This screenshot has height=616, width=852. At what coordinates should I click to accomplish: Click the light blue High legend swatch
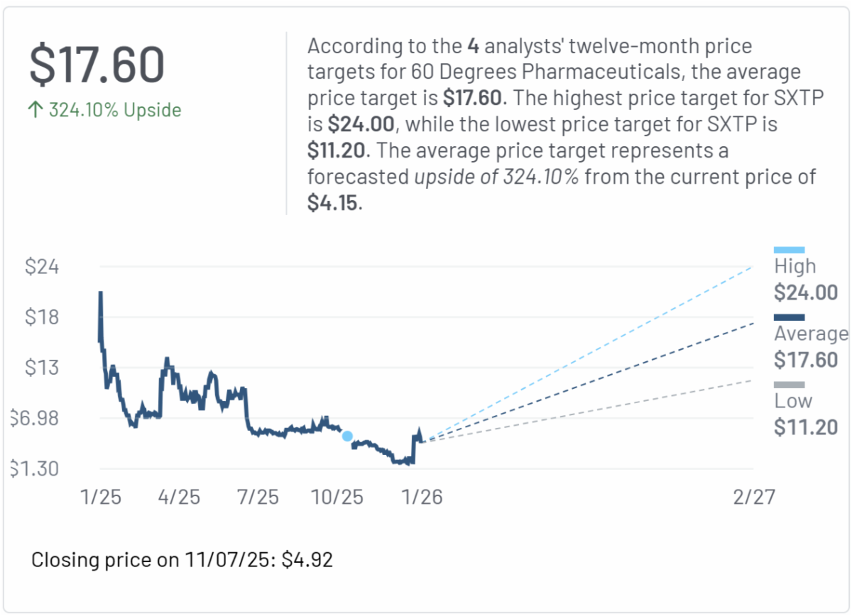pos(789,250)
